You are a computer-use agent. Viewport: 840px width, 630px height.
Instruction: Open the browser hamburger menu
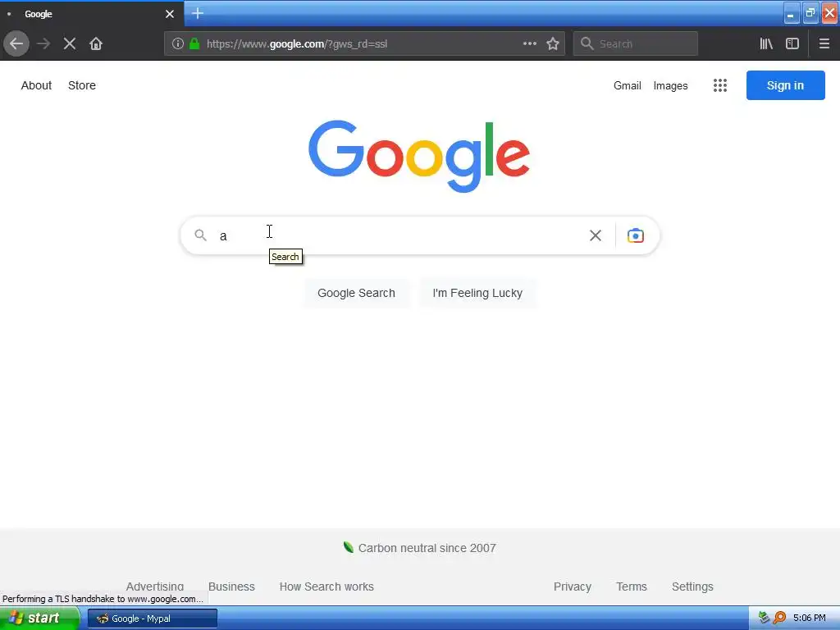[x=824, y=43]
